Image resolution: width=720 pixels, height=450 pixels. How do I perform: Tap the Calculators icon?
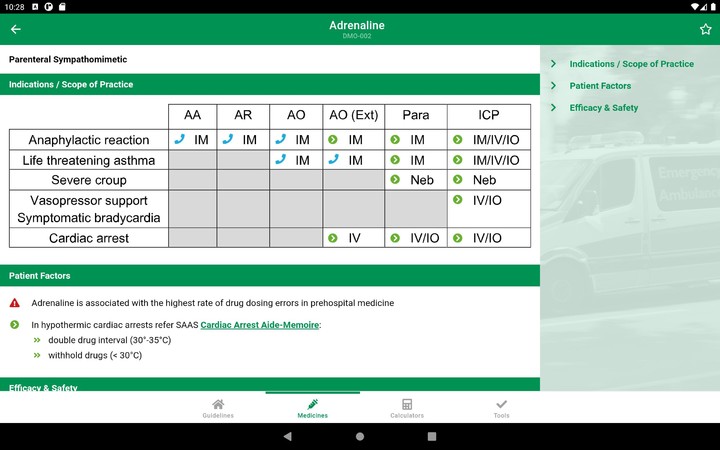pos(407,404)
